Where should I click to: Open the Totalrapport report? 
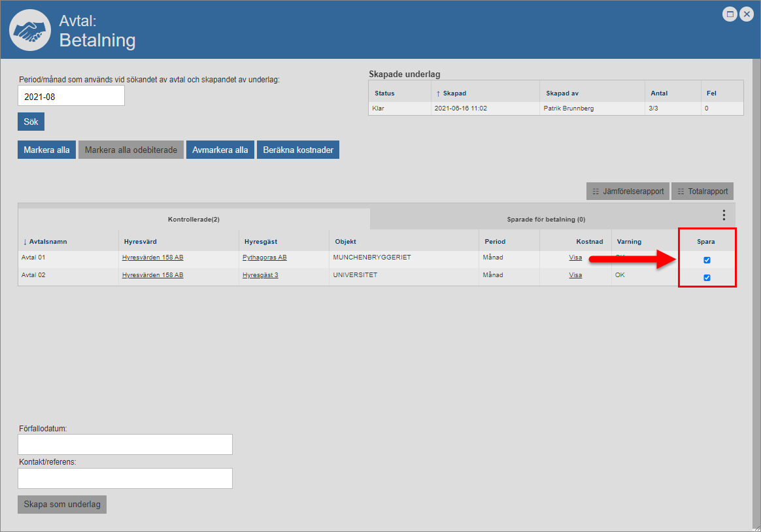(x=702, y=191)
